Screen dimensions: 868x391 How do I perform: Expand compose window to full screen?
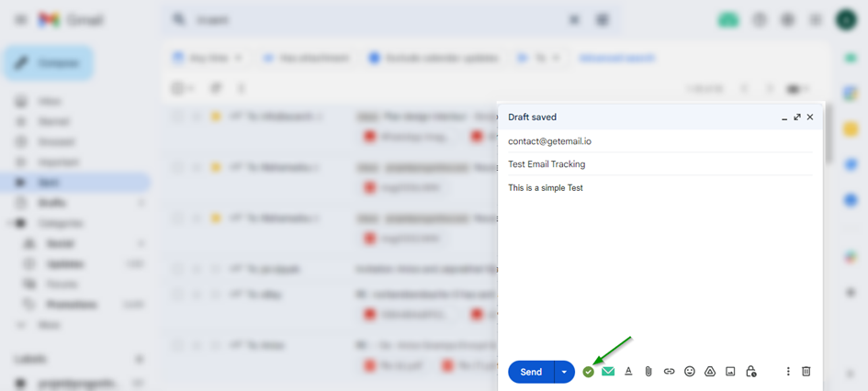coord(796,117)
